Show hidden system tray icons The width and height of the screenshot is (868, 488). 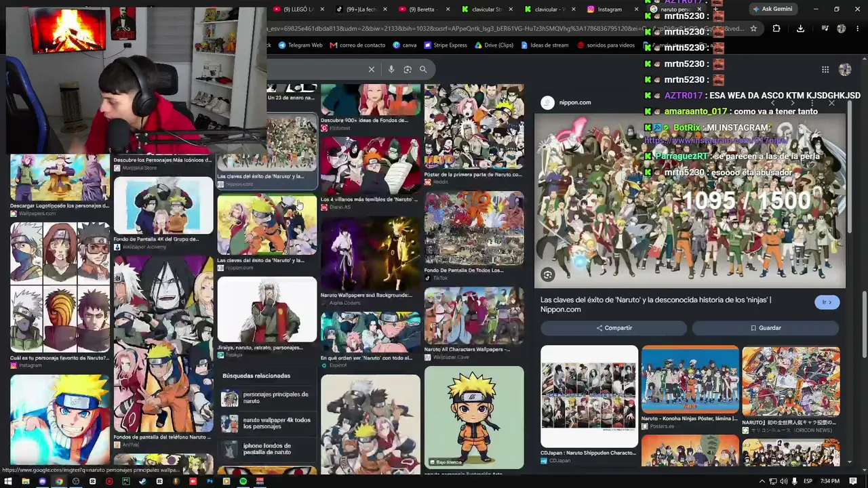762,481
